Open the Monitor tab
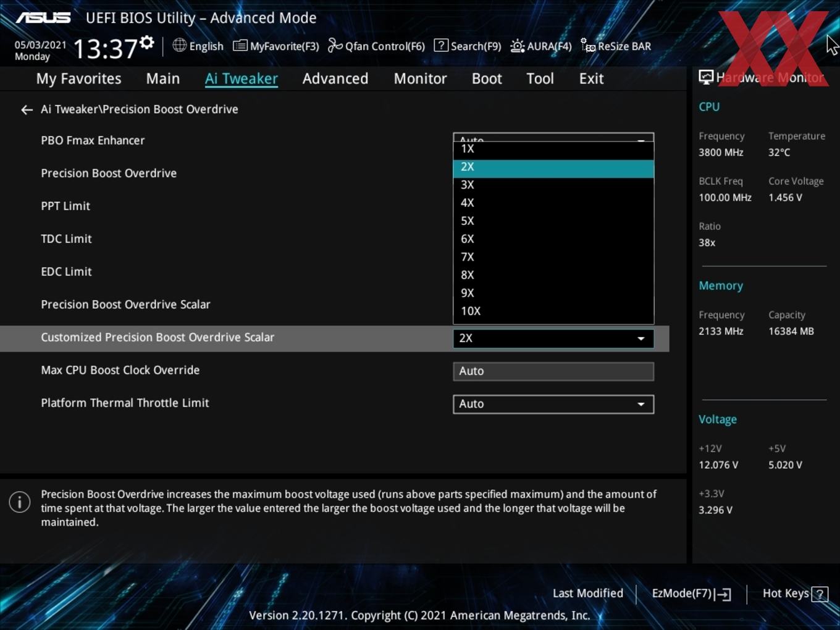 (420, 78)
